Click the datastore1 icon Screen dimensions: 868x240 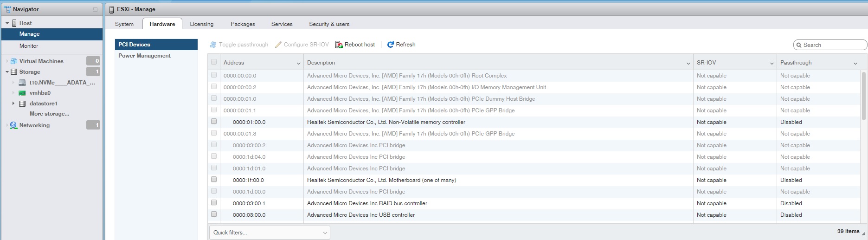[22, 104]
